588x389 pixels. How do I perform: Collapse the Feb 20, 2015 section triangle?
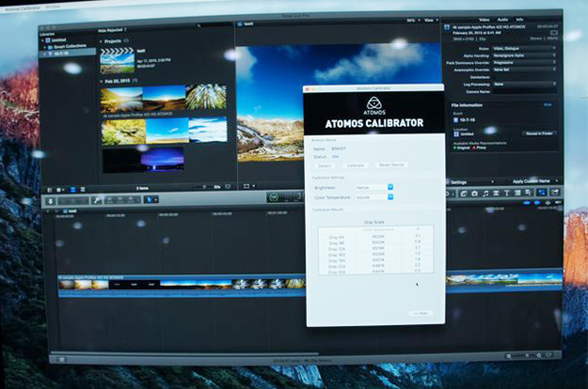point(102,81)
